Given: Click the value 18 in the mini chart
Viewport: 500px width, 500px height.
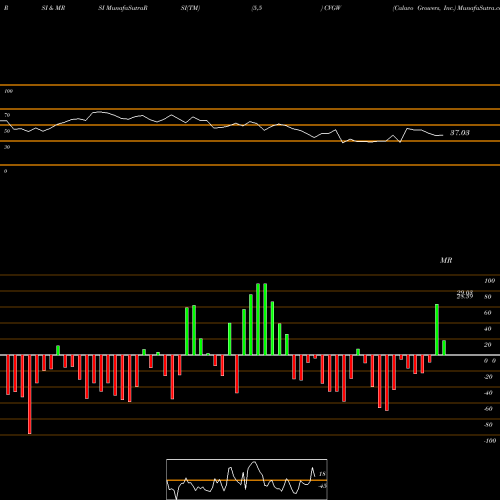Looking at the screenshot, I should pos(322,474).
